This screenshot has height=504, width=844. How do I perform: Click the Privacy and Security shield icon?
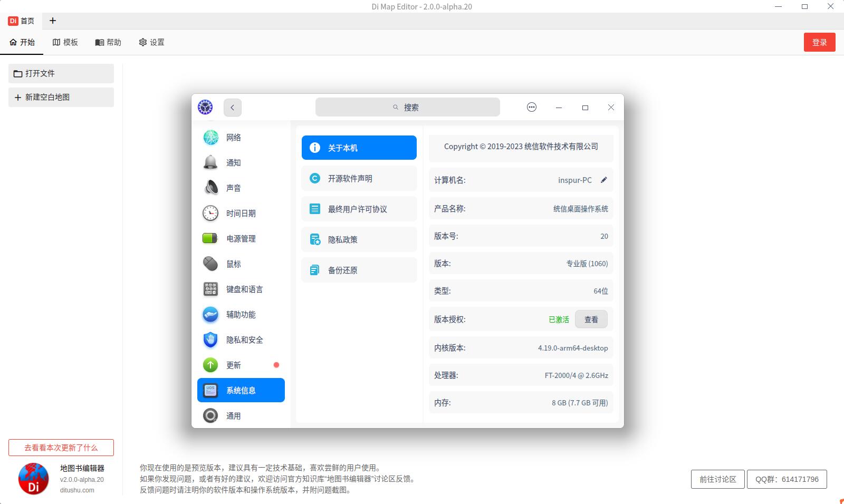[210, 340]
